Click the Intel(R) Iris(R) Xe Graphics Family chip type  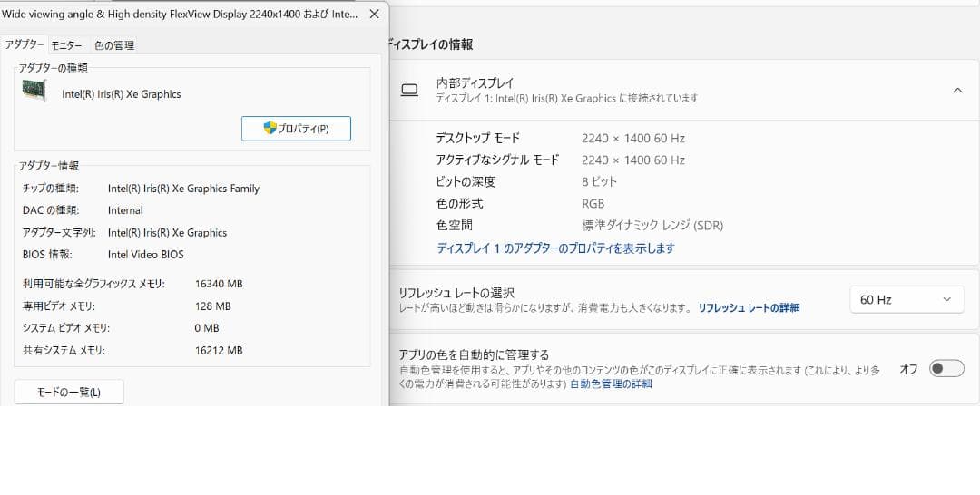point(183,189)
